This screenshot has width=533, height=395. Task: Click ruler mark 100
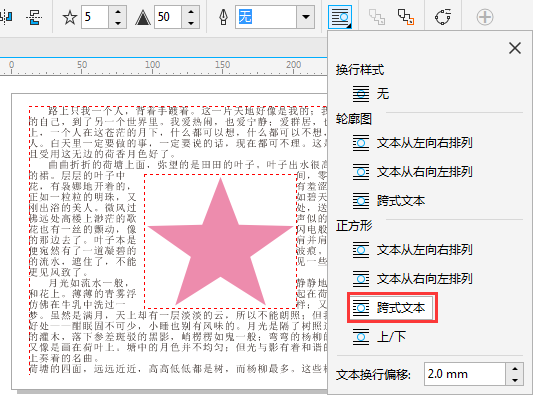point(152,65)
